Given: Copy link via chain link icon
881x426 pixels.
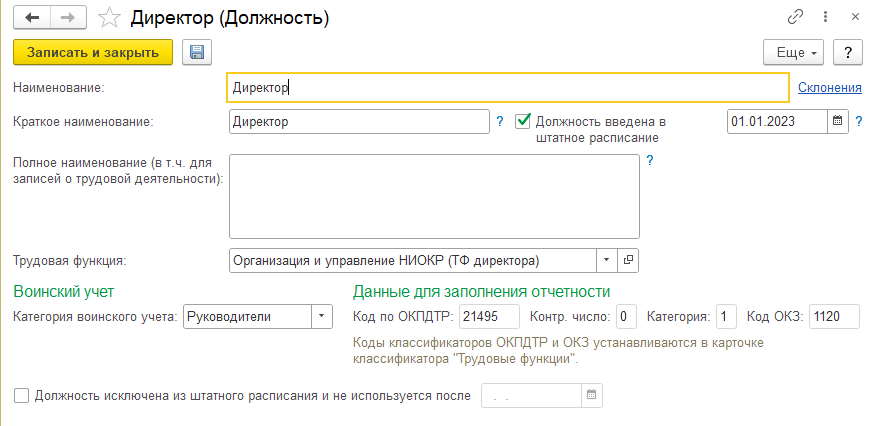Looking at the screenshot, I should tap(795, 17).
